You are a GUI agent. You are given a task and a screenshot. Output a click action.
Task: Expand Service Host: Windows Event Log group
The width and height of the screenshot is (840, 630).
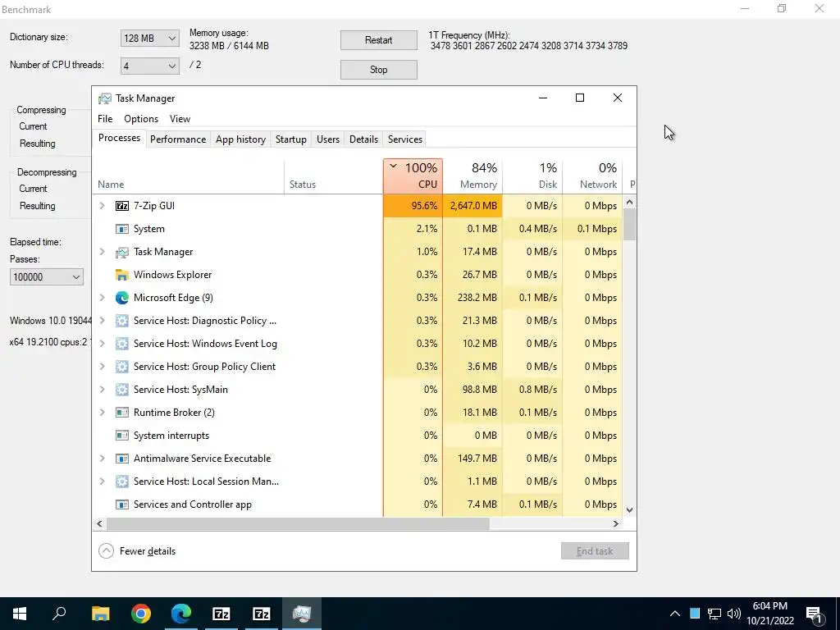point(102,344)
